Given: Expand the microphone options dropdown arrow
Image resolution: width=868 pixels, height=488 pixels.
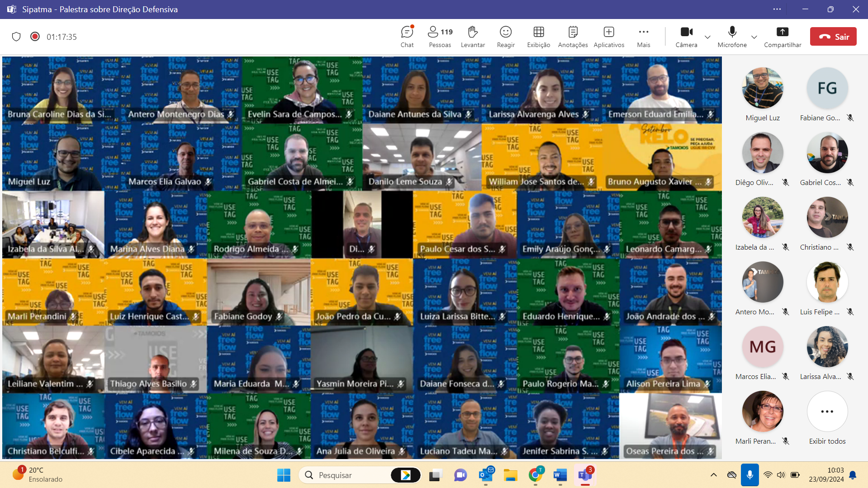Looking at the screenshot, I should click(x=754, y=37).
